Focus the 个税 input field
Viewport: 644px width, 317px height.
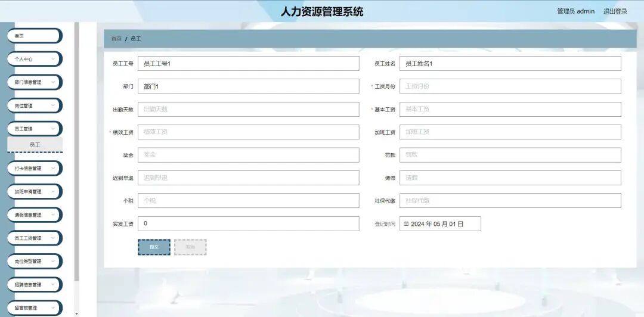249,201
